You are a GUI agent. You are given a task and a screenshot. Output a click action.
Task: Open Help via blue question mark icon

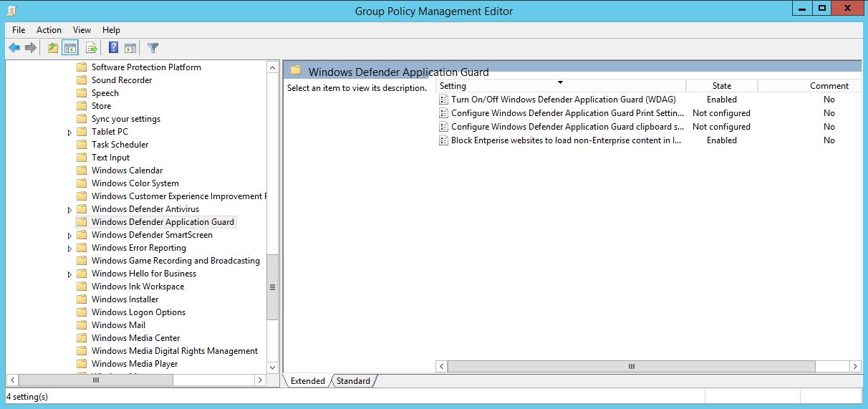(113, 48)
